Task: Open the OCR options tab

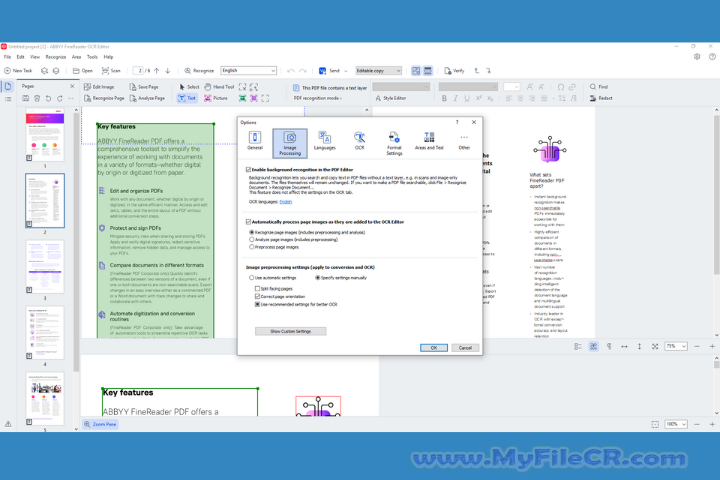Action: (x=360, y=141)
